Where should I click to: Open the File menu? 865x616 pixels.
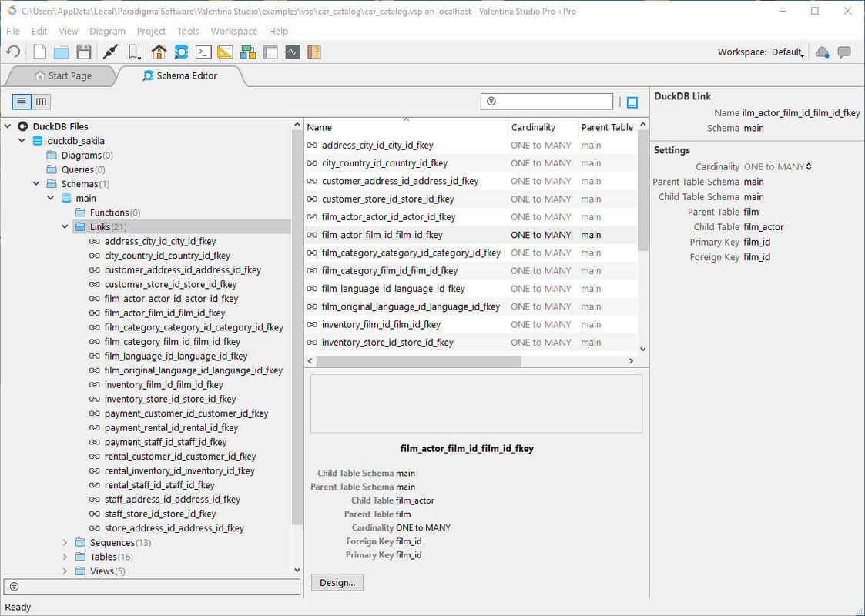[12, 31]
